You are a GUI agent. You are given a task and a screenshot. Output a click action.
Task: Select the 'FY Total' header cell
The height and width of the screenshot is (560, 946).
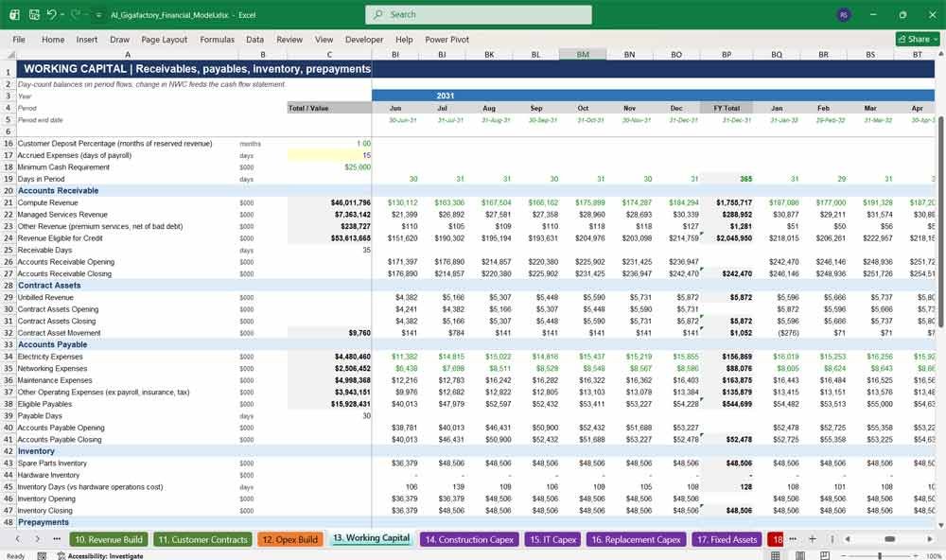(x=727, y=108)
